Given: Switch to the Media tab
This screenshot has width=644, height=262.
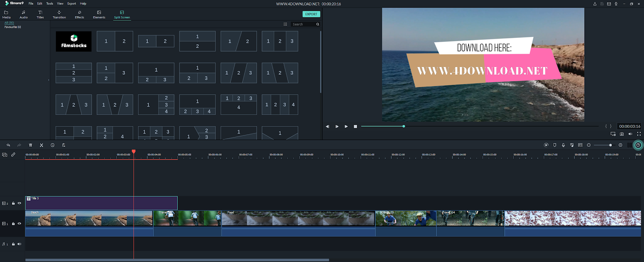Looking at the screenshot, I should point(6,15).
